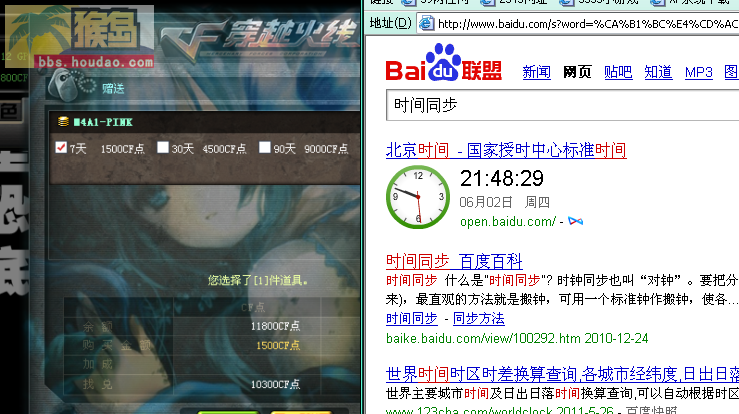Screen dimensions: 739x414
Task: Click the baike.baidu.com/view/100292.htm URL text
Action: [483, 339]
